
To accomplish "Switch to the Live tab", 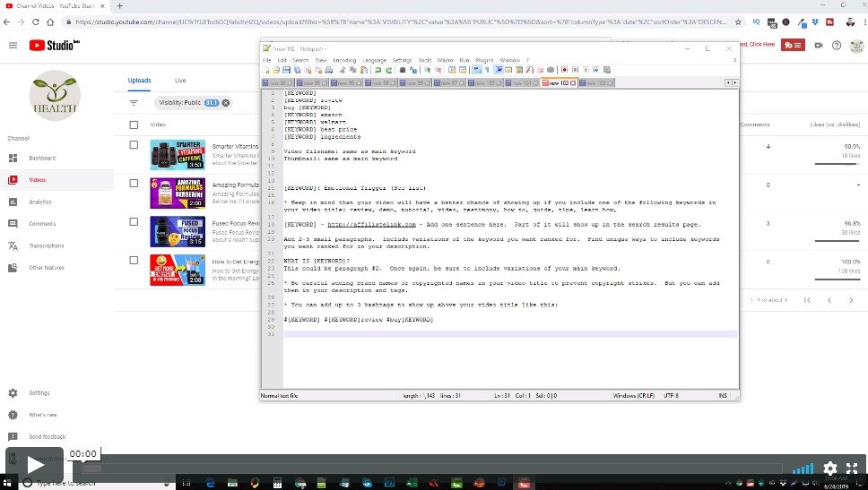I will (x=180, y=81).
